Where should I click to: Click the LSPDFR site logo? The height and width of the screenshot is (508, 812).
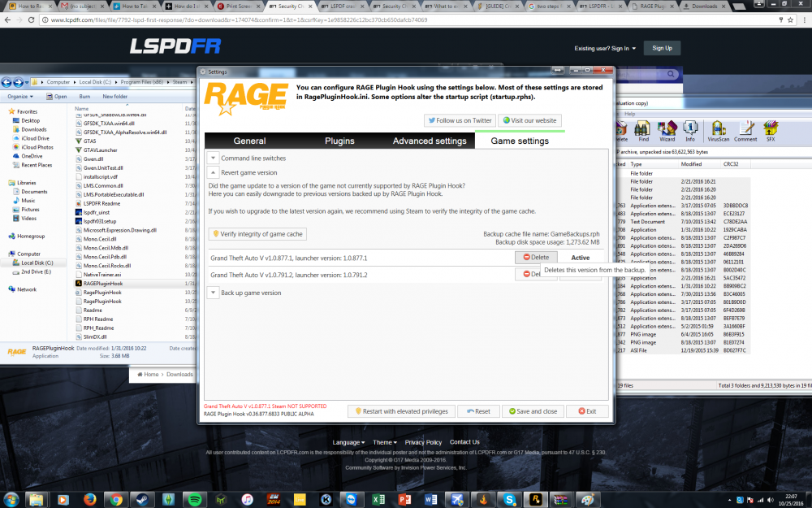[175, 46]
